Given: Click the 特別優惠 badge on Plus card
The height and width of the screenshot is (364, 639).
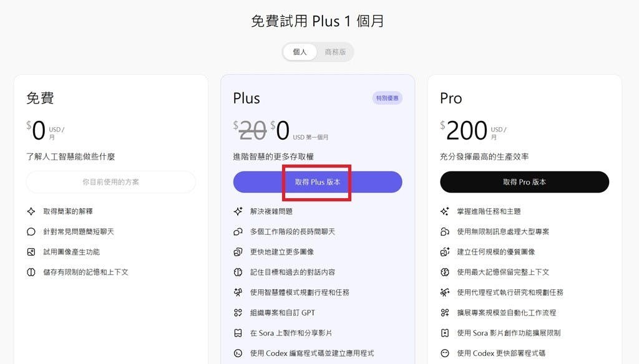Looking at the screenshot, I should pyautogui.click(x=388, y=98).
